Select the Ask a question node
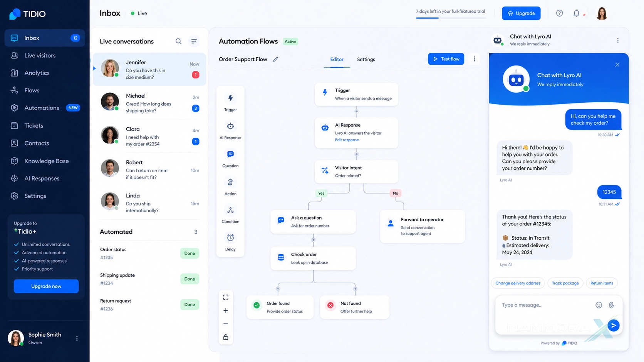644x362 pixels. click(x=313, y=222)
